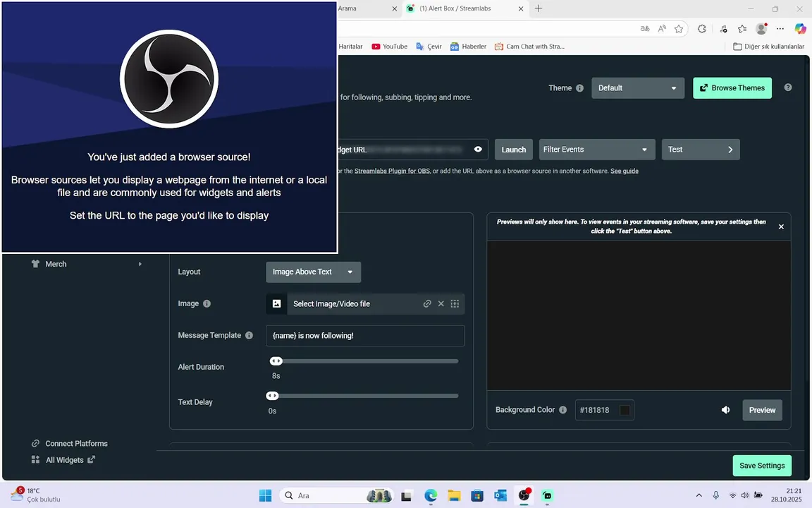
Task: Clear the selected image with X icon
Action: 441,304
